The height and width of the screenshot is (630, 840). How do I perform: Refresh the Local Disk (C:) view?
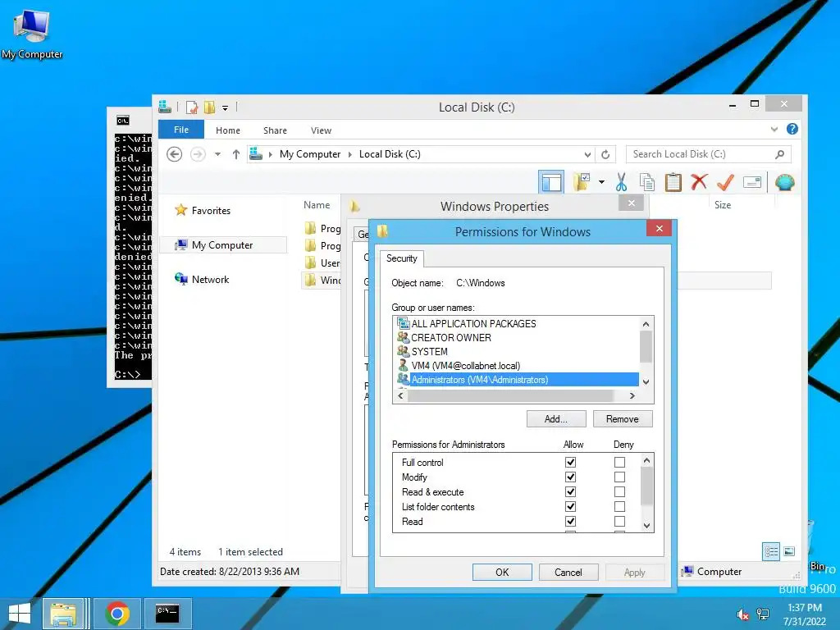(605, 154)
